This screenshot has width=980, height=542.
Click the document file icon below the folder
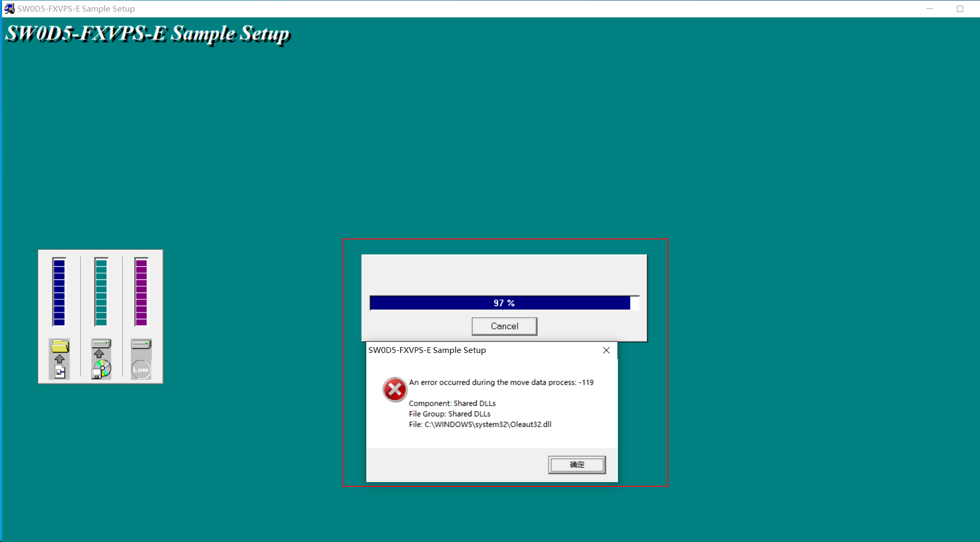(60, 372)
